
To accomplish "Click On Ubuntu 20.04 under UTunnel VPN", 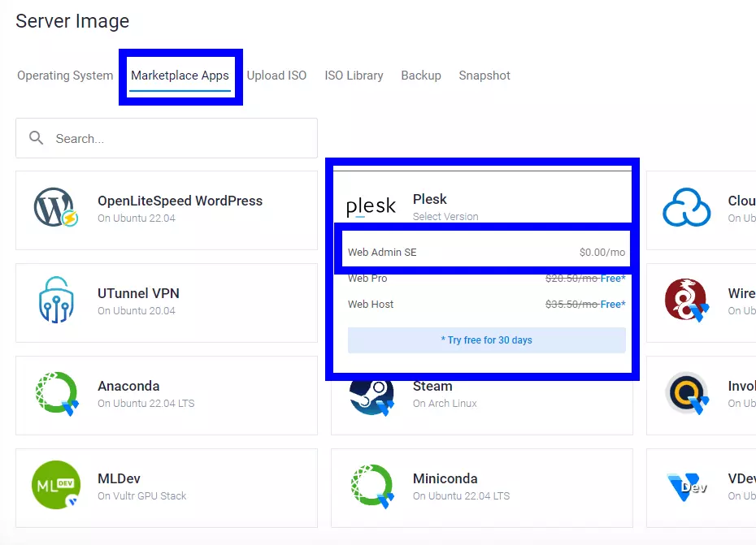I will point(137,311).
